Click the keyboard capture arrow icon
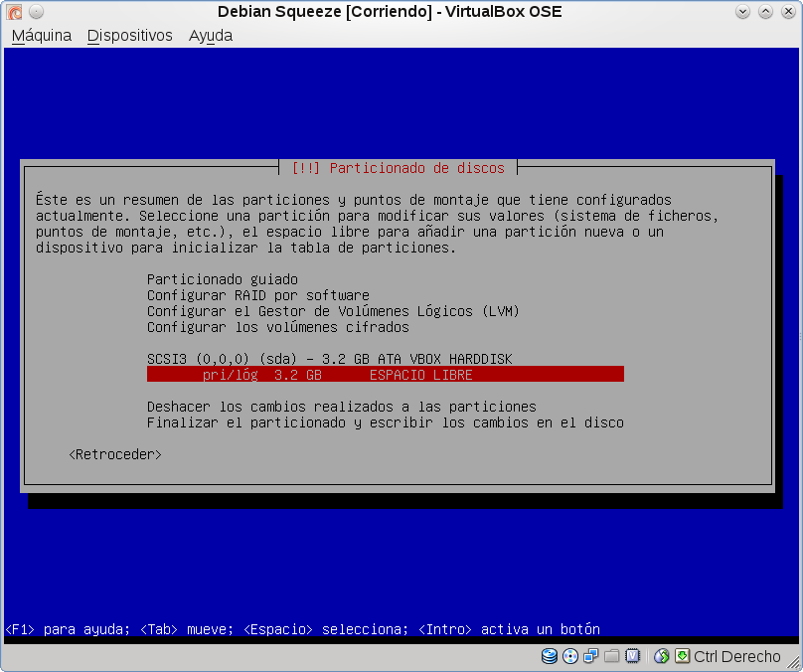The height and width of the screenshot is (672, 803). (682, 656)
